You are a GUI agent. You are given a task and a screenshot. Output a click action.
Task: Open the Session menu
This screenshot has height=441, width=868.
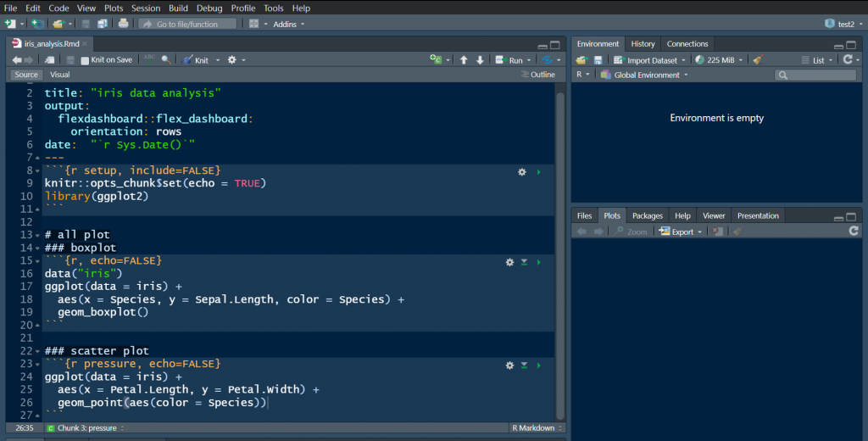point(146,8)
